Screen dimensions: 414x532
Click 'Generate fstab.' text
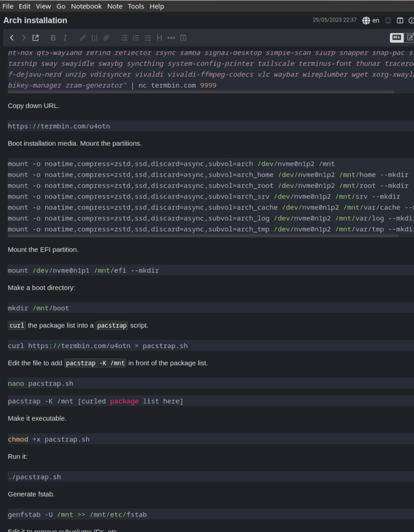31,495
